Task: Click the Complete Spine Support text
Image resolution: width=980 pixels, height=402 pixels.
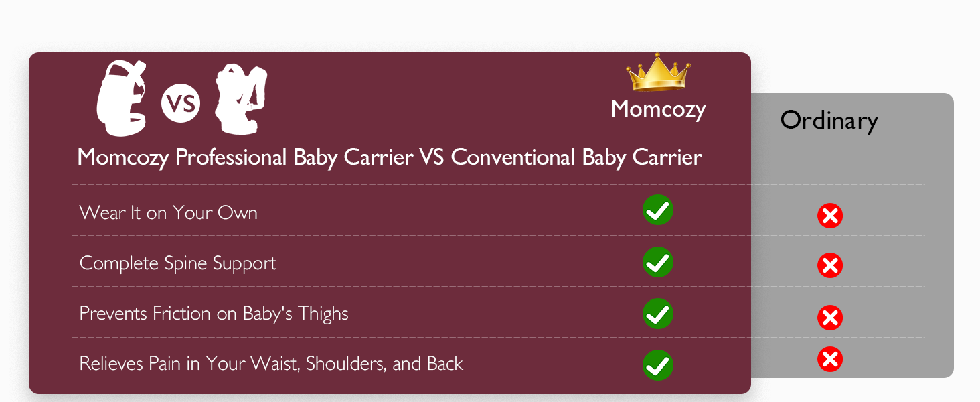Action: point(178,263)
